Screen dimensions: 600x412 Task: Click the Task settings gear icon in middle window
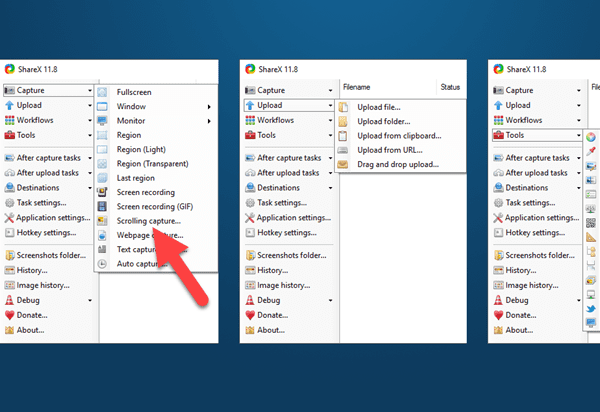(250, 203)
